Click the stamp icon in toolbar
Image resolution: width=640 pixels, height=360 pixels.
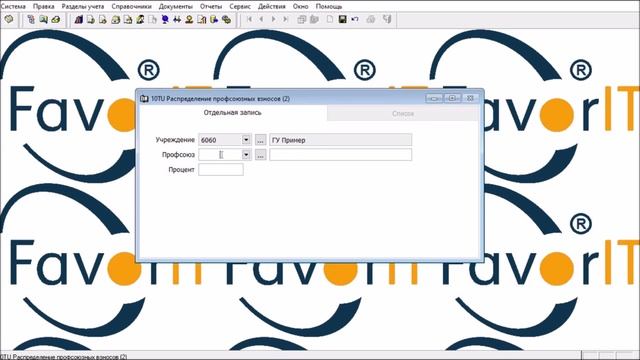189,19
